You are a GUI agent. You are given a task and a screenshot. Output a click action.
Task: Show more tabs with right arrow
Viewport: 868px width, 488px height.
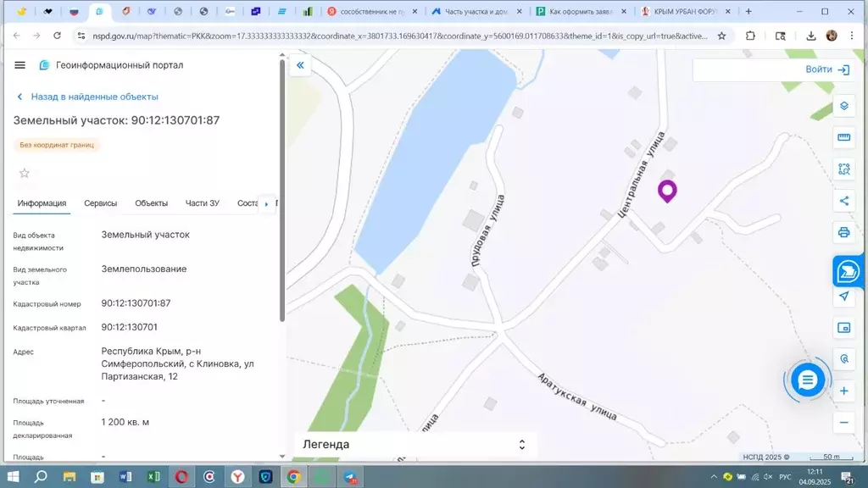click(266, 203)
